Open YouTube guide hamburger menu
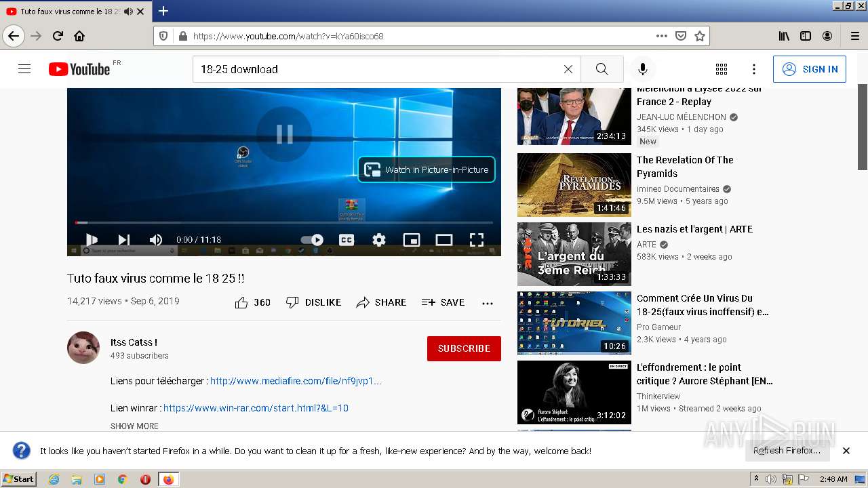 click(x=24, y=69)
